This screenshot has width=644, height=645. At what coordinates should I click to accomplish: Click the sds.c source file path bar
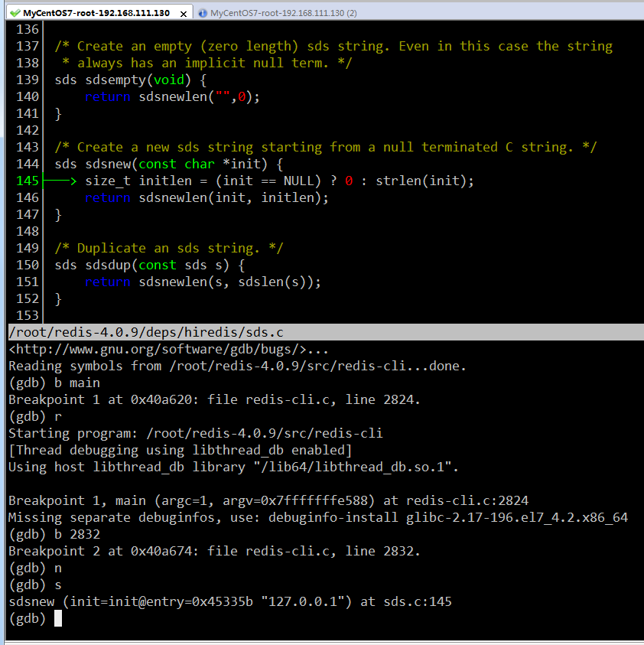(145, 332)
